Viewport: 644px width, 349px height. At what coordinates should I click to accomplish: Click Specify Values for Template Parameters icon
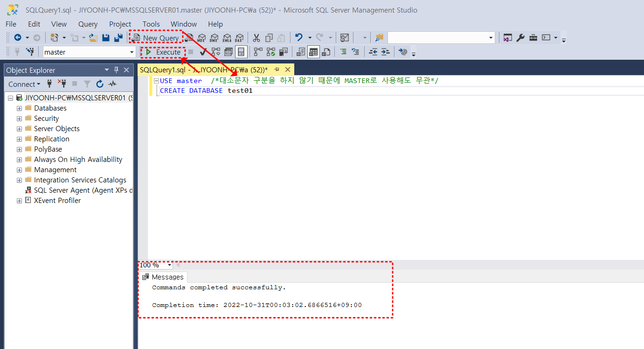click(x=403, y=52)
